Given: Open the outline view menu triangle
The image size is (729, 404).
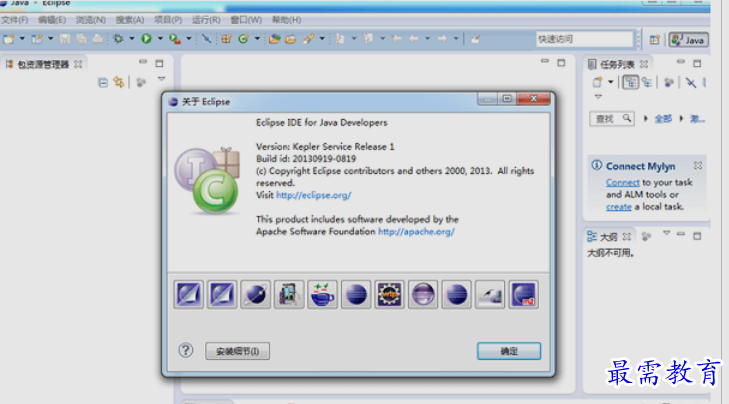Looking at the screenshot, I should 666,233.
